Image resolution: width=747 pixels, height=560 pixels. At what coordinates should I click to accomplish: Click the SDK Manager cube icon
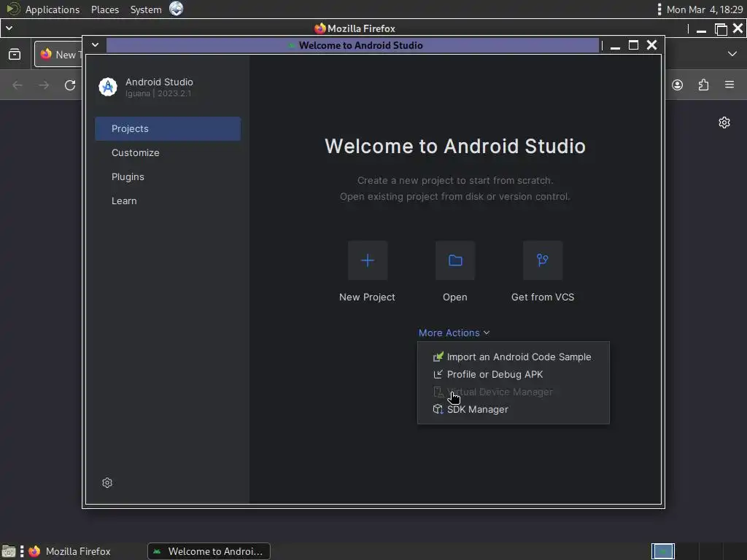click(x=438, y=409)
